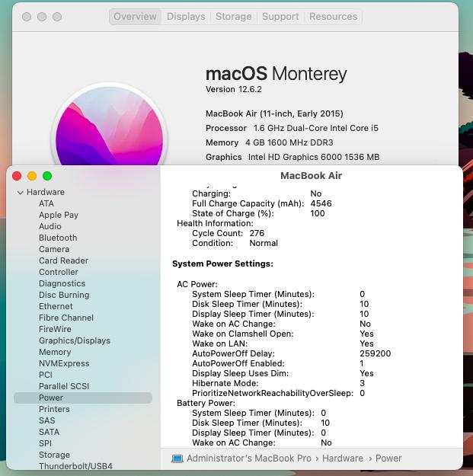Minimize the System Information window with yellow button
The height and width of the screenshot is (476, 473).
pos(32,176)
